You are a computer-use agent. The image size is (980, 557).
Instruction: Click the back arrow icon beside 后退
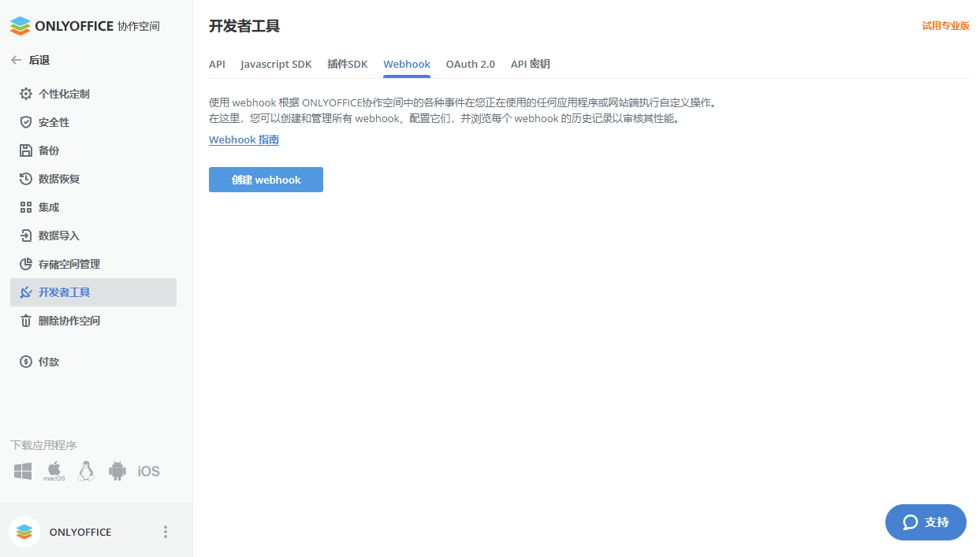16,60
